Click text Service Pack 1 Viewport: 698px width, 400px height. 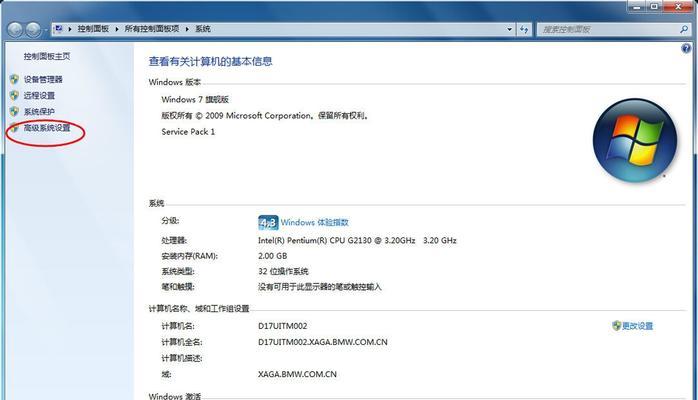click(188, 132)
